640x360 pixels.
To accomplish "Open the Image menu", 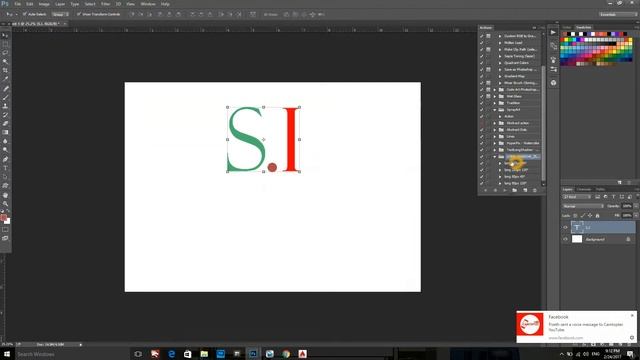I will point(44,4).
